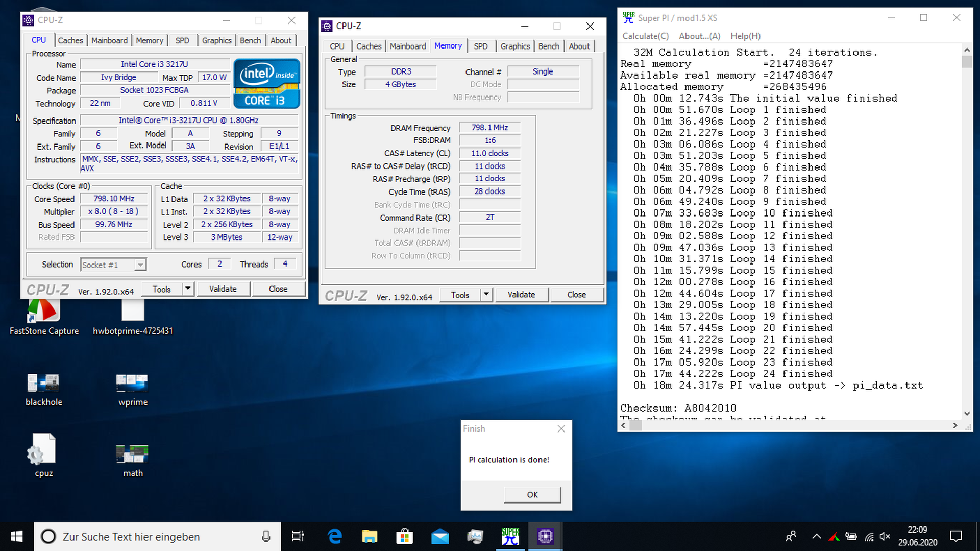Click Super PI horizontal scrollbar right arrow
Viewport: 980px width, 551px height.
(955, 425)
